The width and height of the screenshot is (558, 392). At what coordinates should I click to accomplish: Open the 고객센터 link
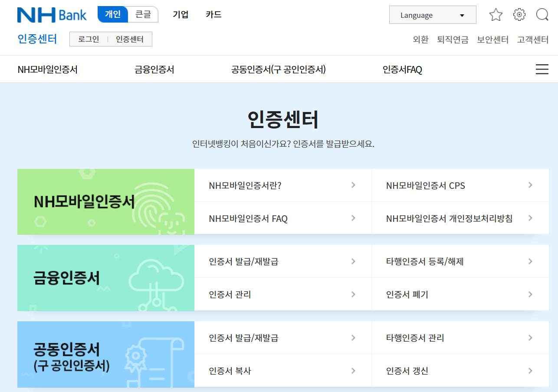pyautogui.click(x=533, y=39)
